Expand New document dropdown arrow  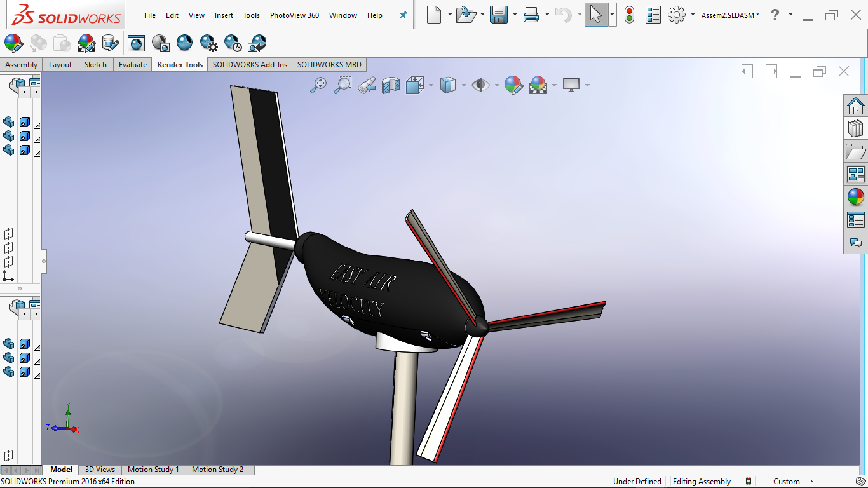pos(450,15)
